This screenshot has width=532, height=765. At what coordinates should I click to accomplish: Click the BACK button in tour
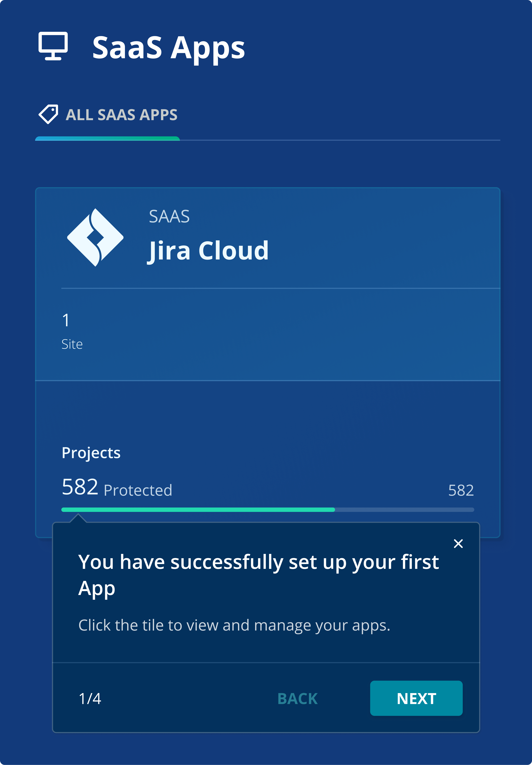pyautogui.click(x=298, y=698)
